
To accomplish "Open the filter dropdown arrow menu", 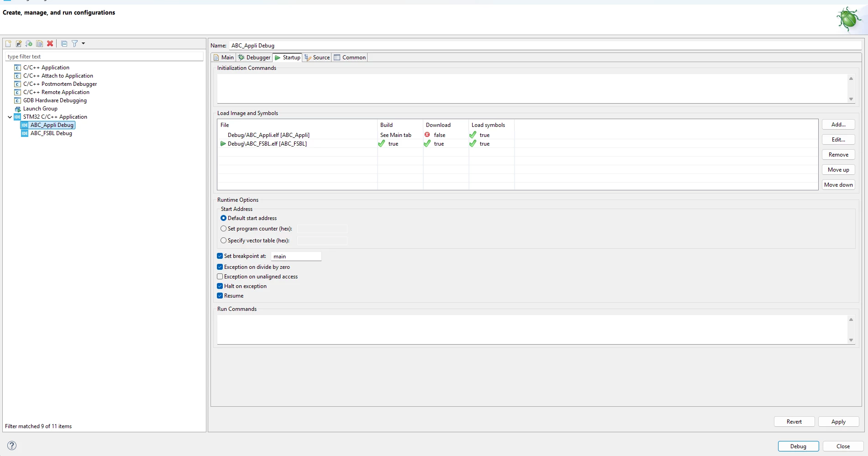I will coord(83,44).
